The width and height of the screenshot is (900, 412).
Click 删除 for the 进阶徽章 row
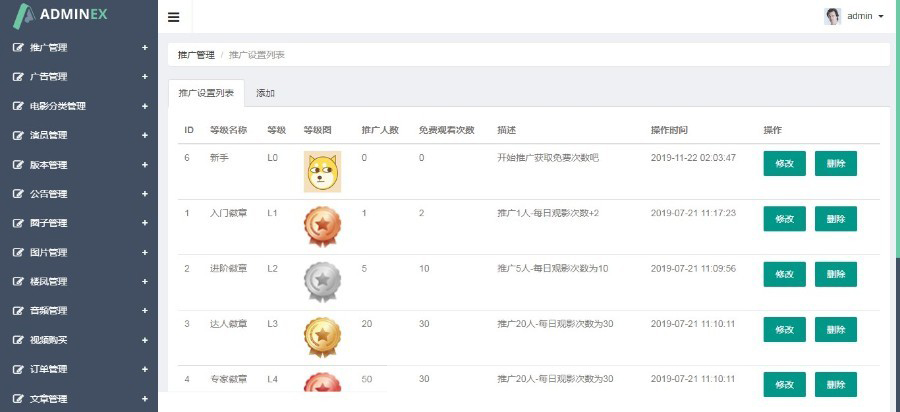click(836, 274)
